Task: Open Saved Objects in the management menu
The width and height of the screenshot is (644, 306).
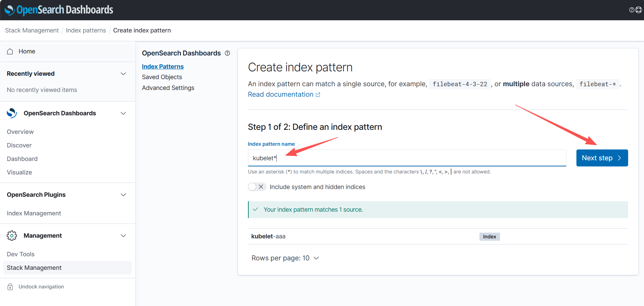Action: [162, 77]
